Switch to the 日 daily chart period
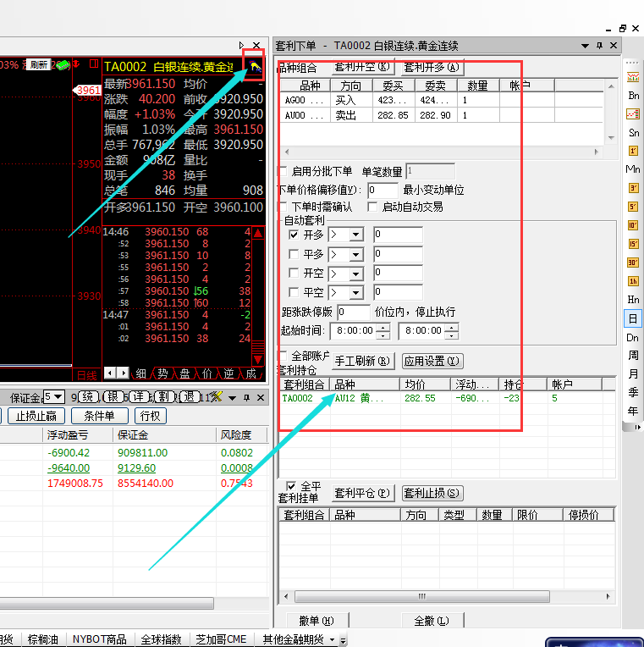The height and width of the screenshot is (647, 644). [x=633, y=318]
